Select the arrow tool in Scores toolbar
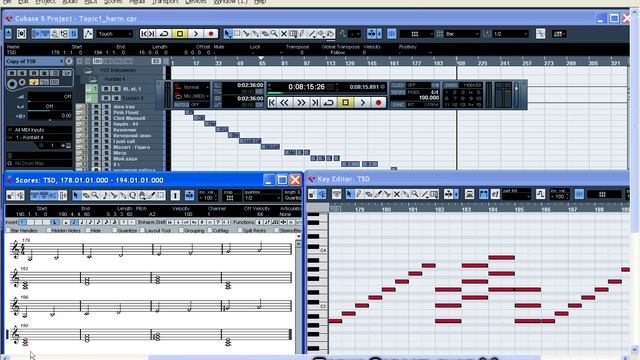The height and width of the screenshot is (360, 640). click(x=76, y=196)
